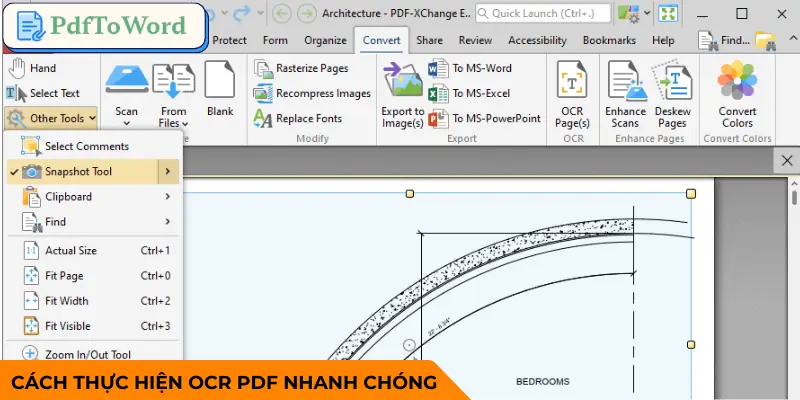Screen dimensions: 800x400
Task: Click the top-center selection handle
Action: click(x=409, y=194)
